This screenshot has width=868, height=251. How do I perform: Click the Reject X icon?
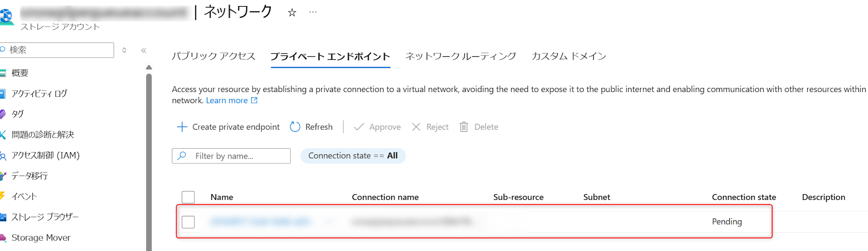416,127
